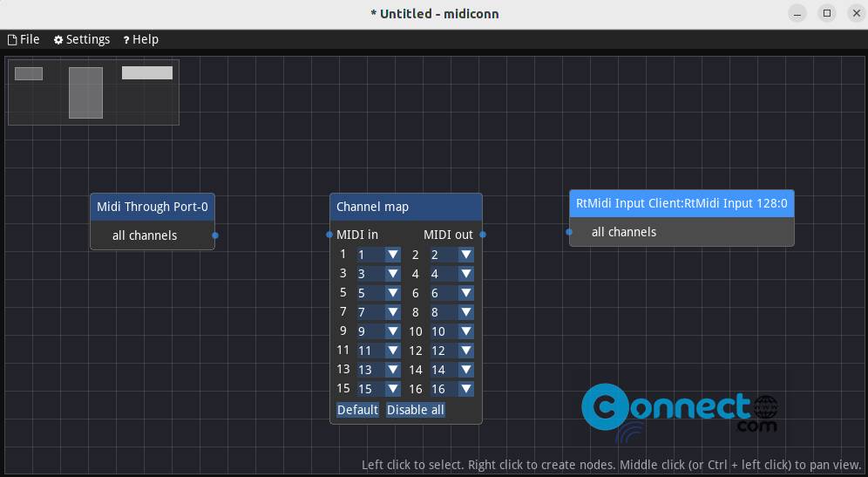Click the Disable all button

tap(416, 410)
